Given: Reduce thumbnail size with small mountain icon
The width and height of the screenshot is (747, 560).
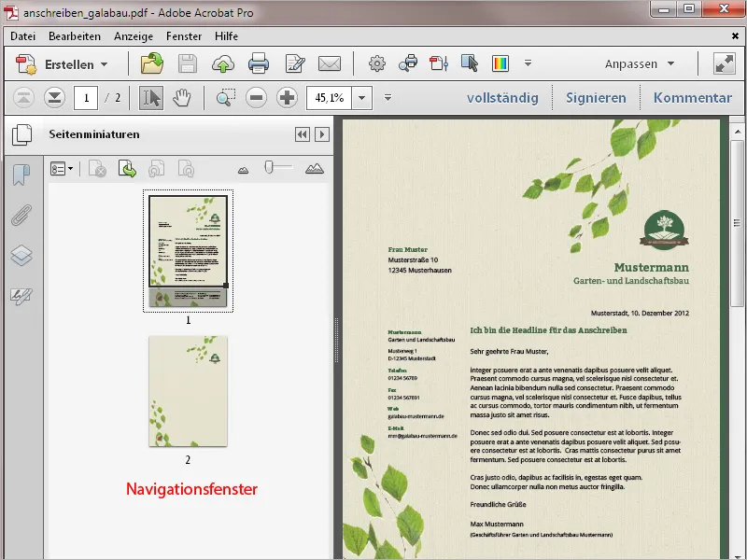Looking at the screenshot, I should click(243, 170).
